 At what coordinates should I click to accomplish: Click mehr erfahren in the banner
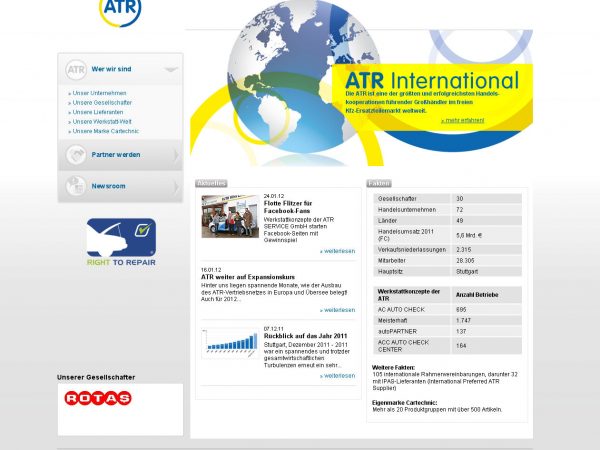462,120
